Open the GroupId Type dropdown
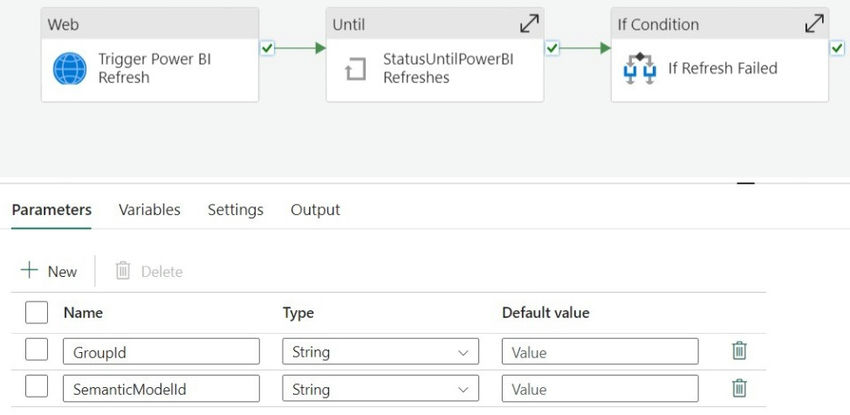850x415 pixels. coord(380,352)
